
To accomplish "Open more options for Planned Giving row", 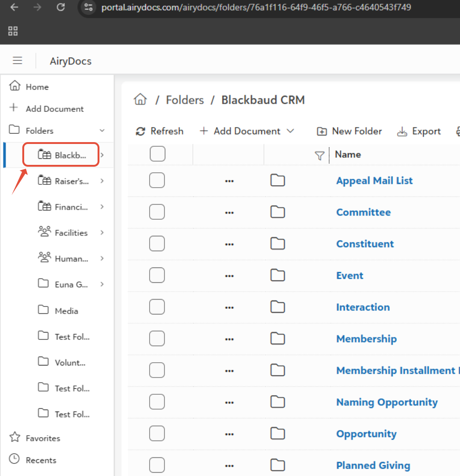I will (x=230, y=466).
